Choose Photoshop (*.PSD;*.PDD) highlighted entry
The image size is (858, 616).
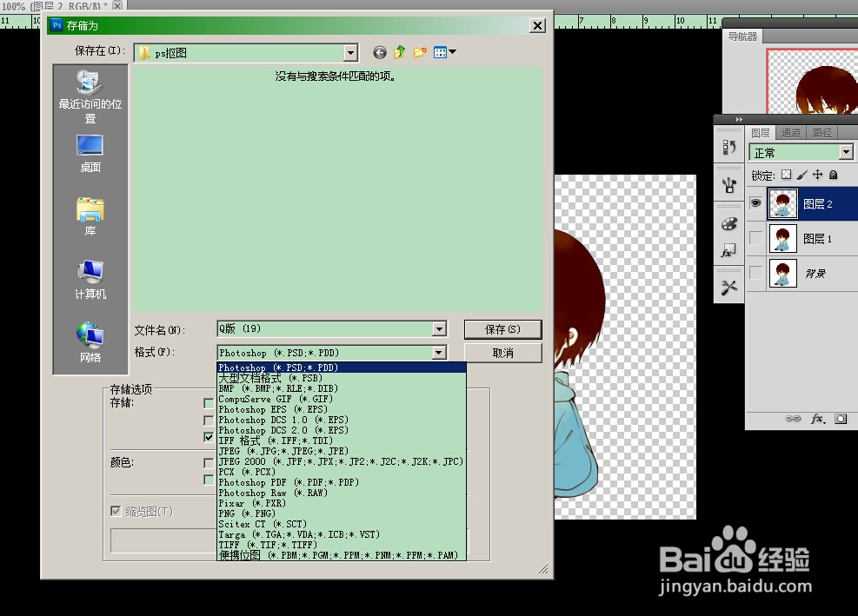(x=342, y=368)
